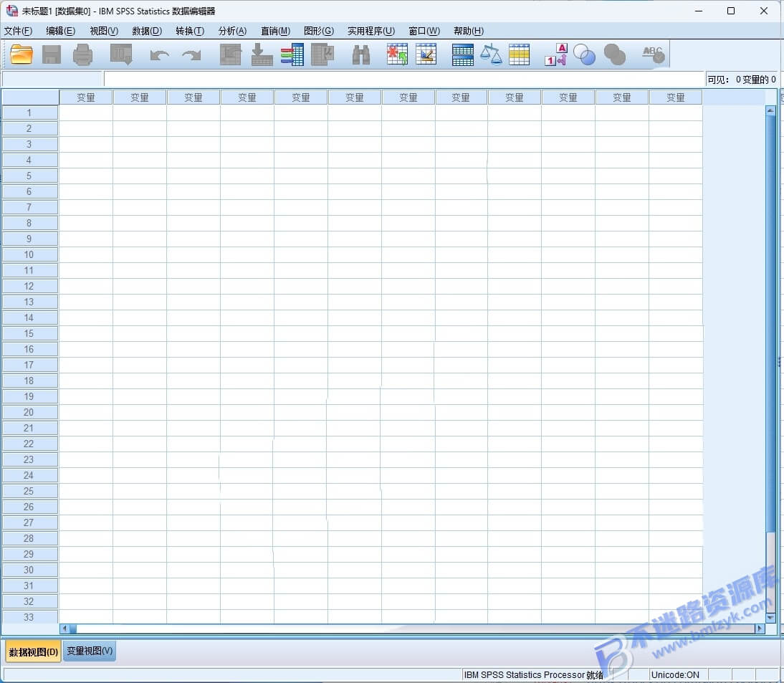784x683 pixels.
Task: Click the cell reference box above grid
Action: pyautogui.click(x=52, y=79)
